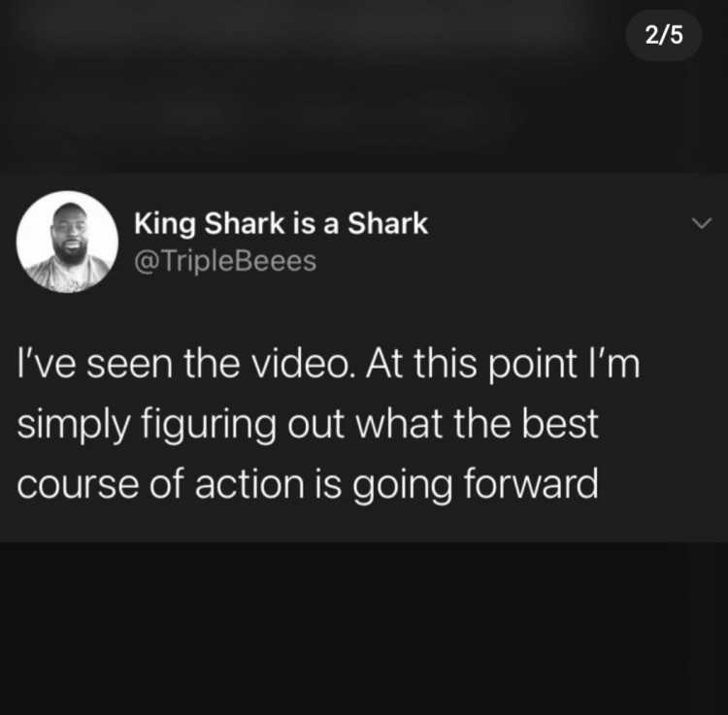
Task: Click the tweet line "simply figuring out what the best"
Action: coord(308,424)
